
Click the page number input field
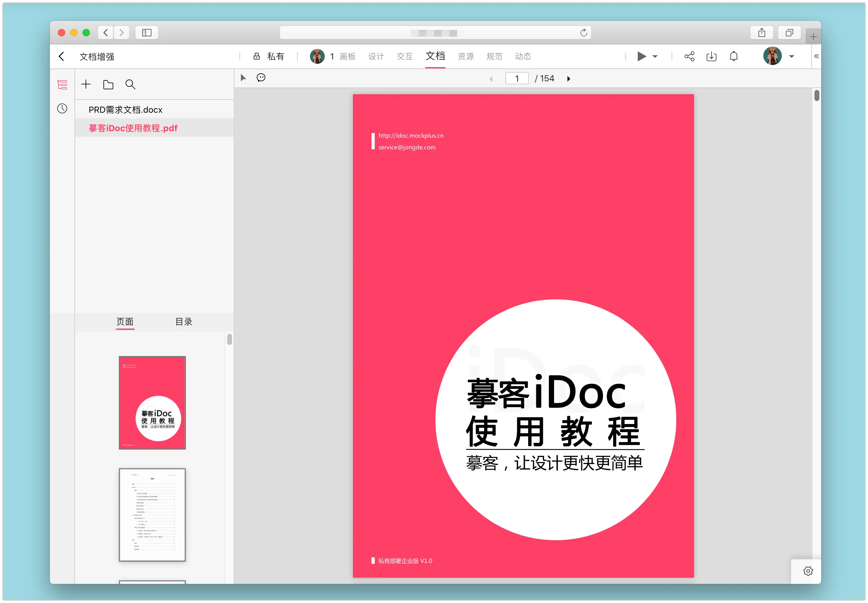point(517,79)
